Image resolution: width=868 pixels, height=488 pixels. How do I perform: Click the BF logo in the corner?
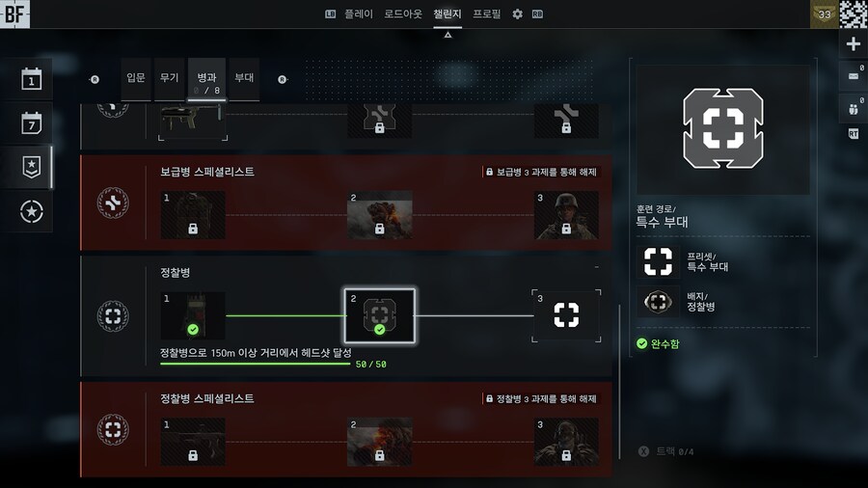pos(14,14)
